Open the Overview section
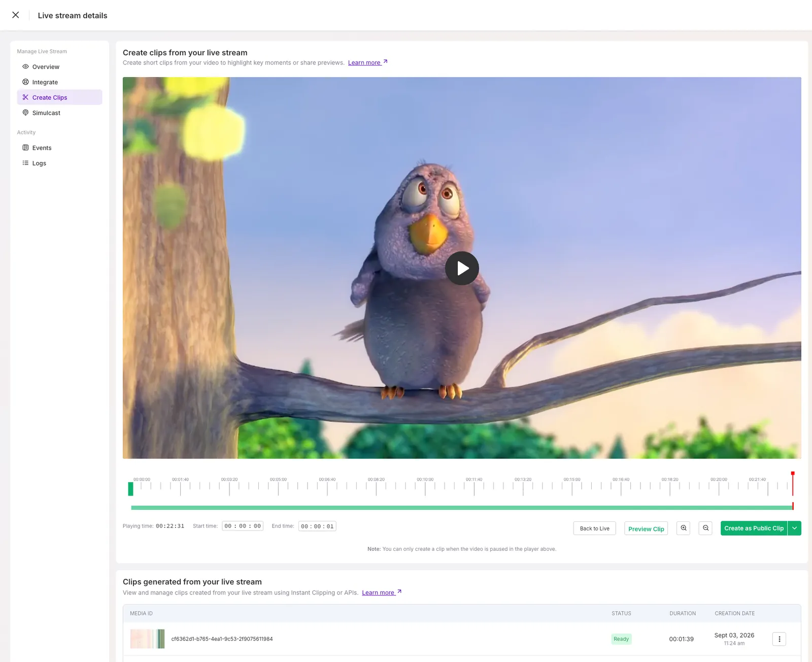The image size is (812, 662). pos(59,67)
